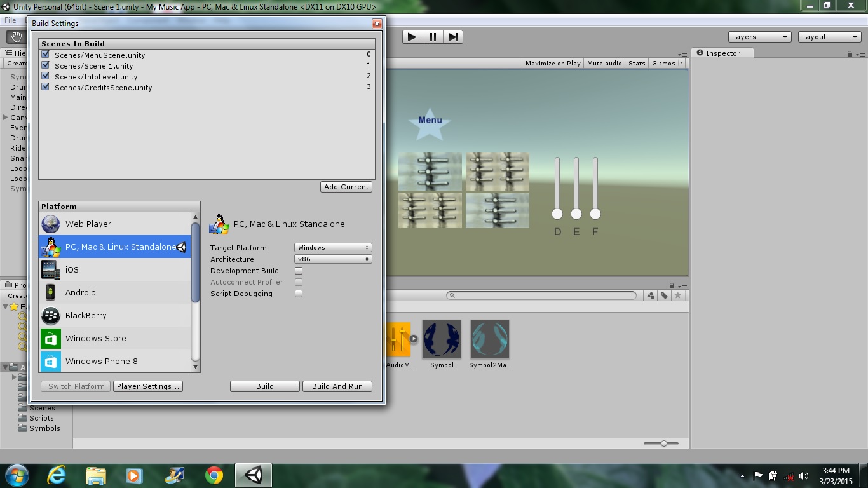
Task: Click the F slider in Game view
Action: tap(595, 188)
